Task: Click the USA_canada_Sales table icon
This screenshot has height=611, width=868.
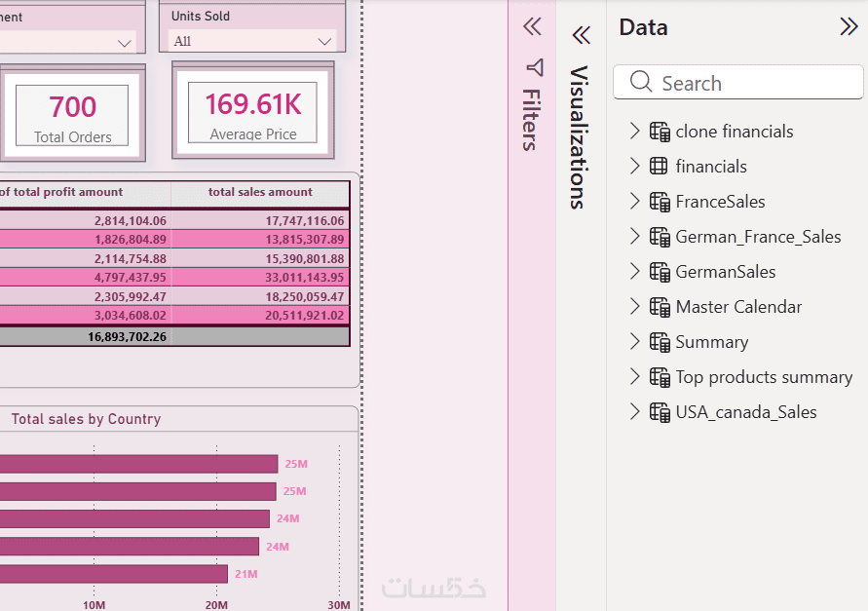Action: pyautogui.click(x=660, y=412)
